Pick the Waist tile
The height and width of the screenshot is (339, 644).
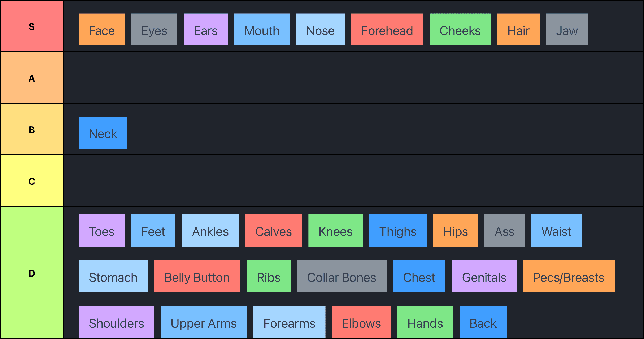click(x=556, y=230)
